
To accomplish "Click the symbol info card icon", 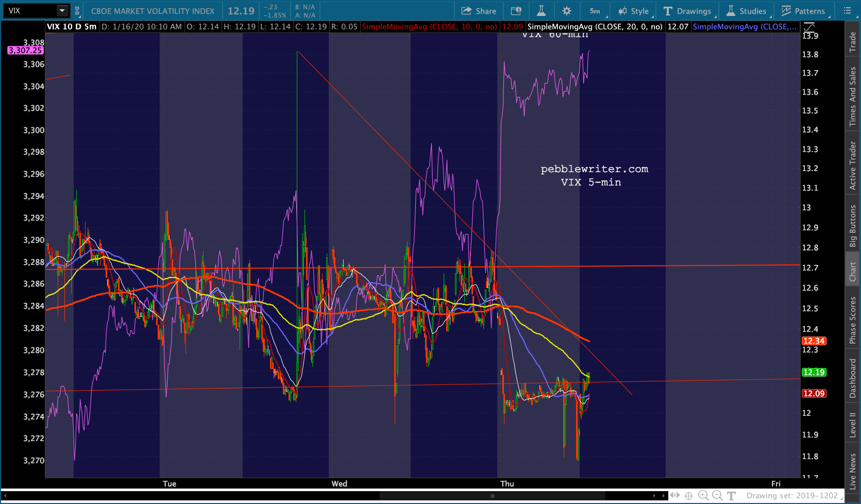I will click(x=516, y=11).
